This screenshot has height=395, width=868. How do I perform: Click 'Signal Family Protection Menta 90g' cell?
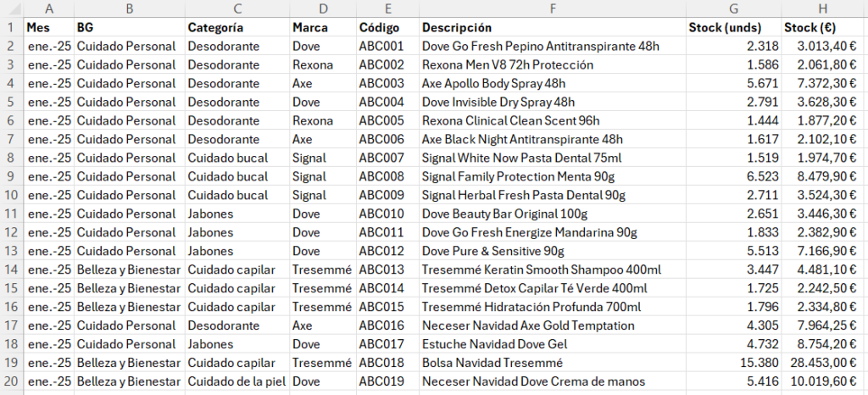coord(553,176)
